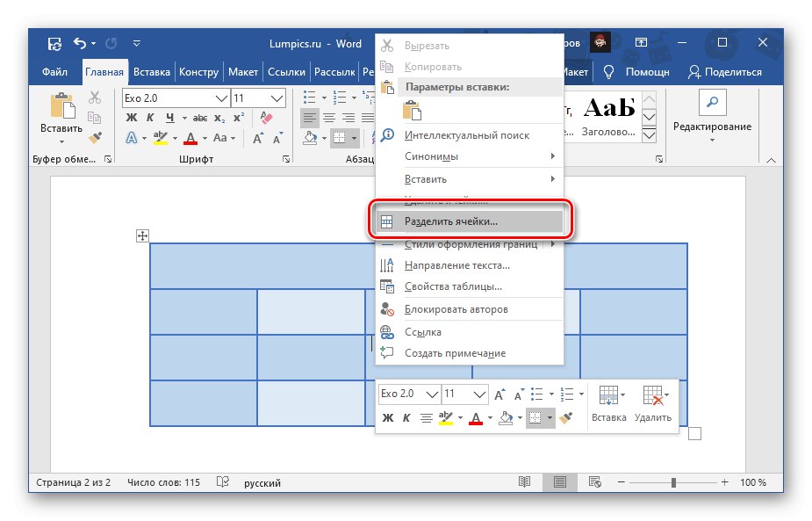Click mini toolbar Удалить button
Viewport: 812px width, 521px height.
click(653, 404)
